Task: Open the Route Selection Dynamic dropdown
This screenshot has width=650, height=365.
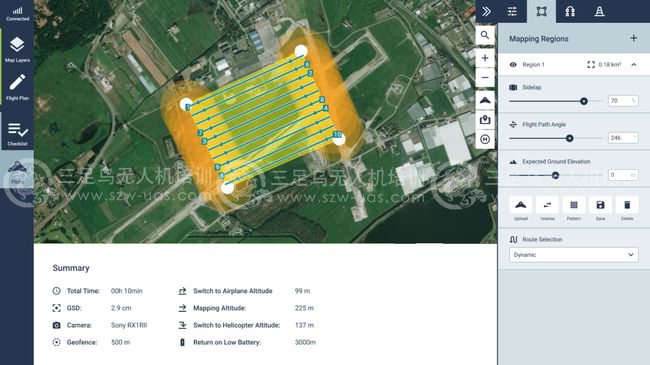Action: pyautogui.click(x=574, y=255)
